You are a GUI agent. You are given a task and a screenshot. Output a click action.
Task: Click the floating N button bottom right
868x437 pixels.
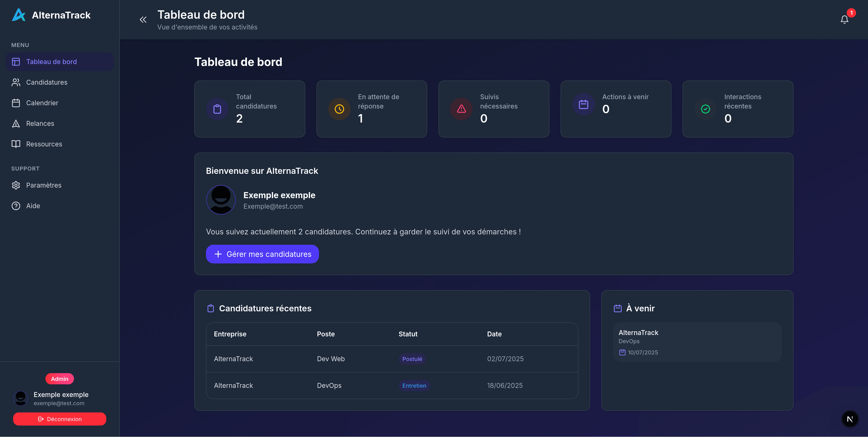click(x=850, y=419)
